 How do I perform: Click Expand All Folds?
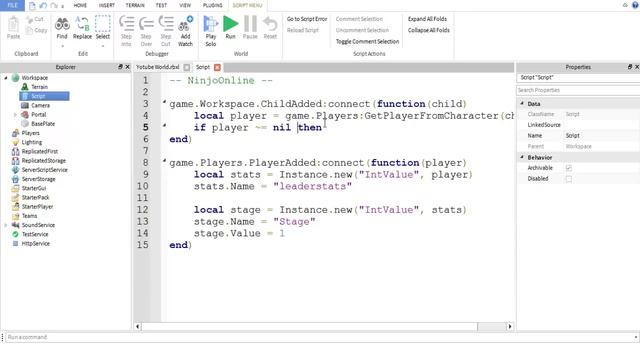tap(427, 19)
